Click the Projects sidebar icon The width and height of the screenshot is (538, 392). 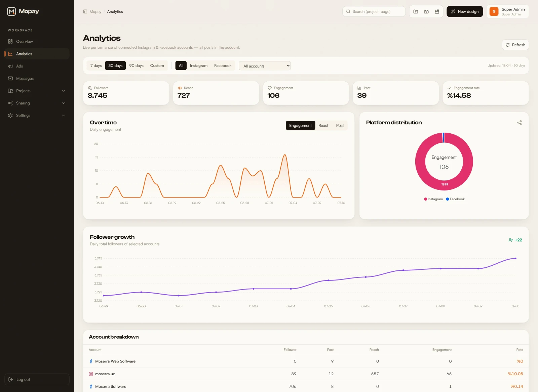(10, 91)
